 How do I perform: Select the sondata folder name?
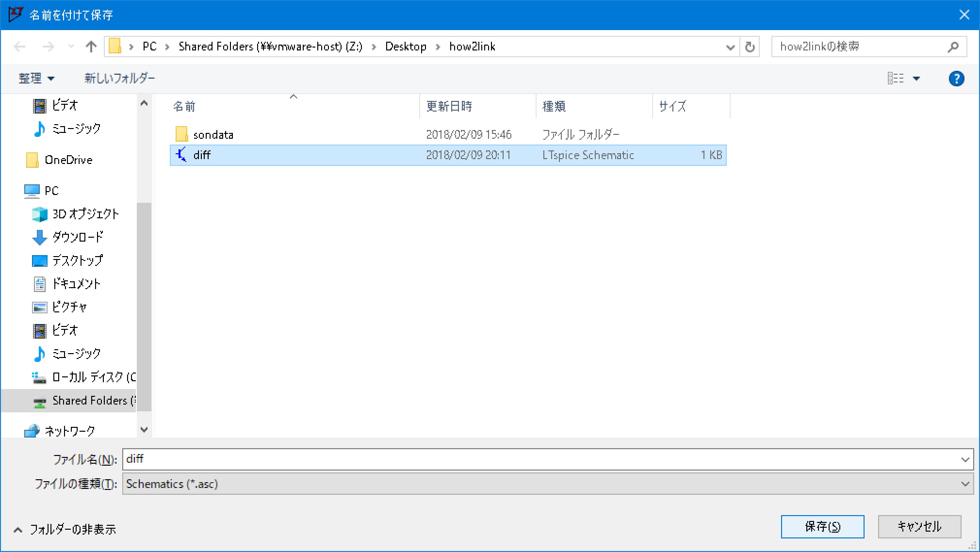(213, 135)
